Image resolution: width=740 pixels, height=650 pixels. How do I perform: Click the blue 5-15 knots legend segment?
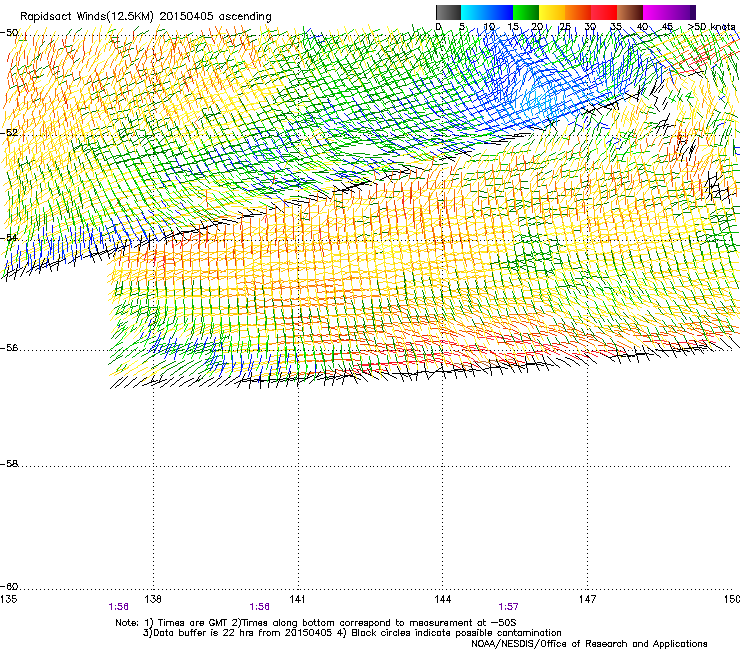click(487, 12)
